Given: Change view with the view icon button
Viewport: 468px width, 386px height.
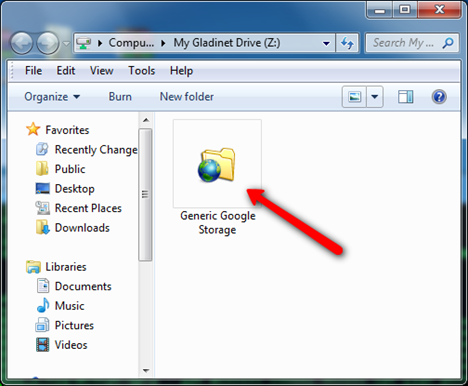Looking at the screenshot, I should point(354,97).
